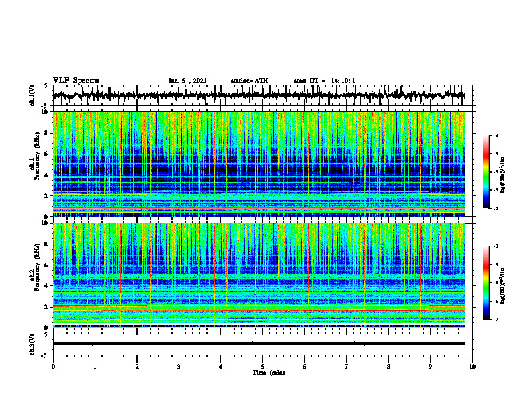Click the upper ch.1 color scale bar

tap(486, 172)
